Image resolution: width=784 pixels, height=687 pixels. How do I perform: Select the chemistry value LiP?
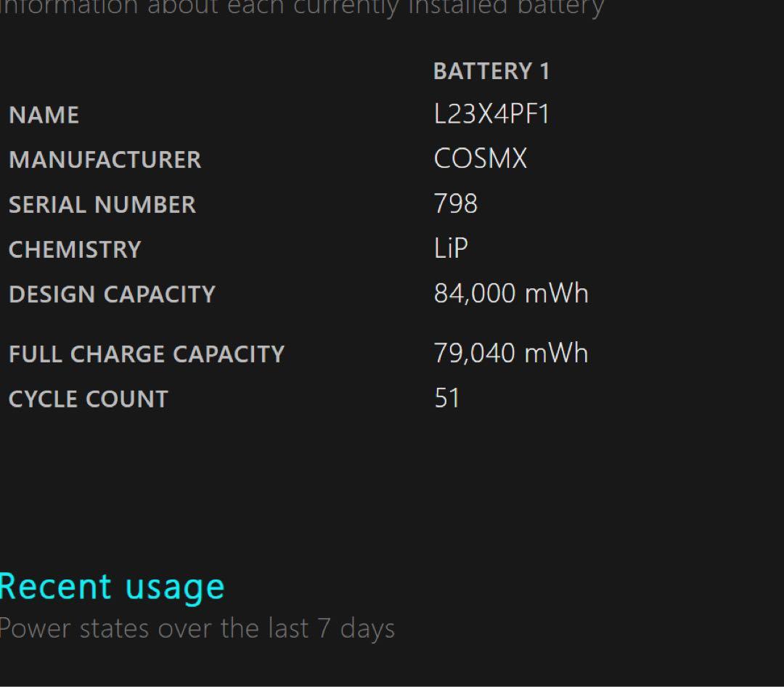(451, 249)
